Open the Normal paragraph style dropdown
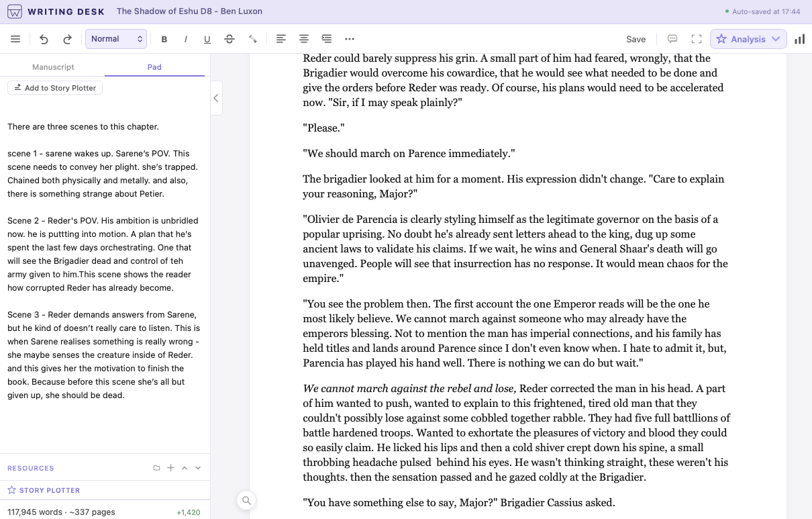This screenshot has height=519, width=812. coord(116,39)
